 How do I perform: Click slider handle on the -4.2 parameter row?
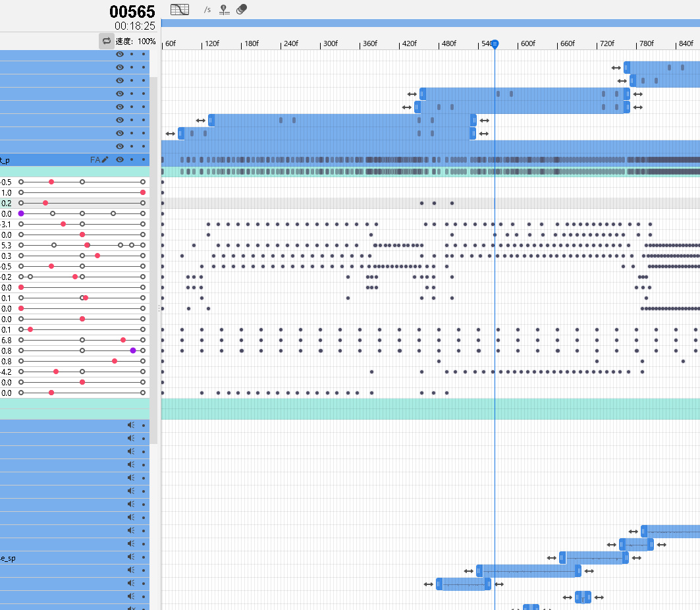(56, 372)
